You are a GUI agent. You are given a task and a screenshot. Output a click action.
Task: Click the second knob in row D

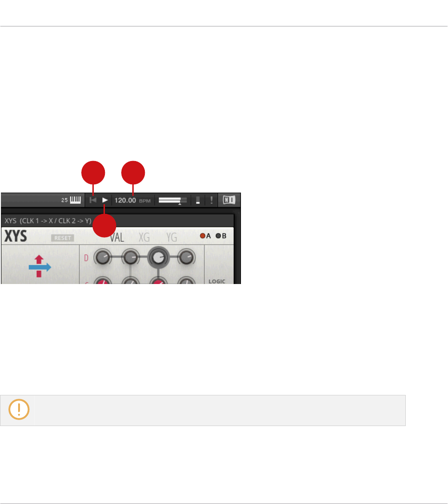click(x=130, y=257)
